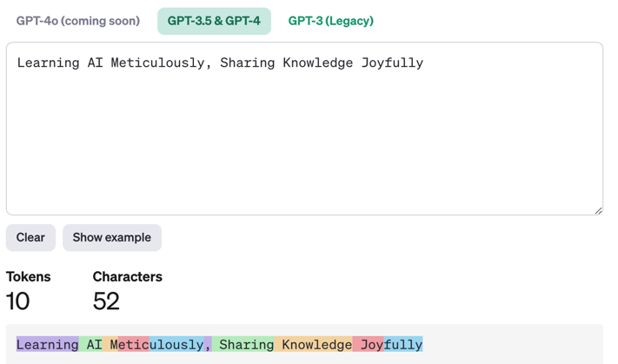This screenshot has width=618, height=364.
Task: Click the Characters count value 52
Action: [106, 301]
